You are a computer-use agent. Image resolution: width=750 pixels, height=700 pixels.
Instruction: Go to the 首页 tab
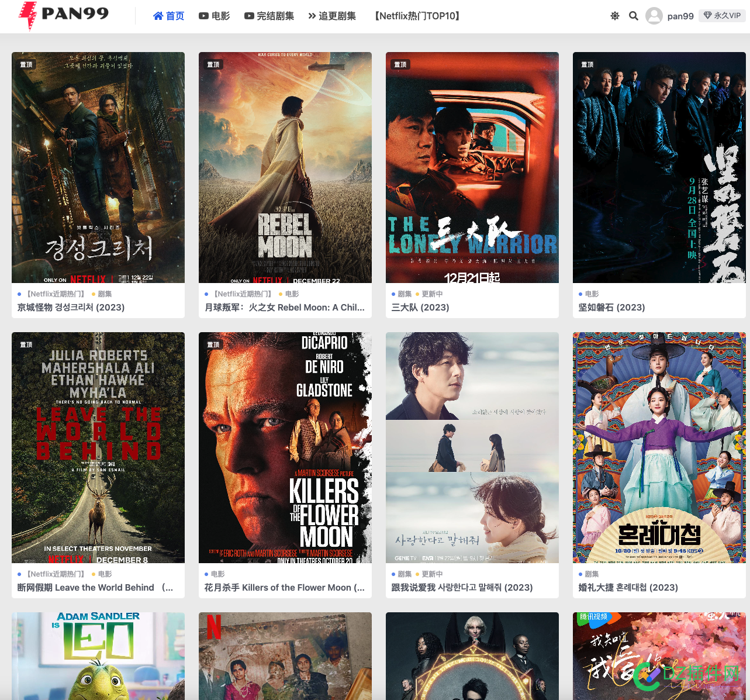point(169,16)
